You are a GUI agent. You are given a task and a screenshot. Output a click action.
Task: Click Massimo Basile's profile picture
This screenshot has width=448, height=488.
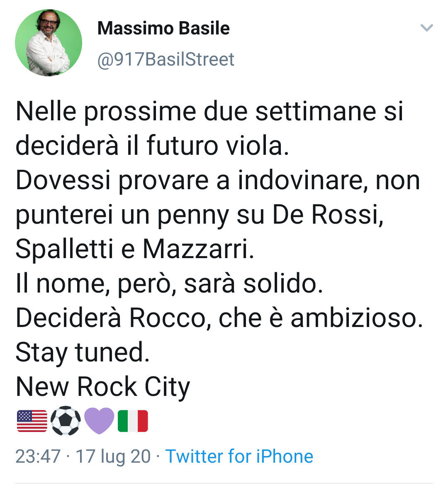pos(48,43)
